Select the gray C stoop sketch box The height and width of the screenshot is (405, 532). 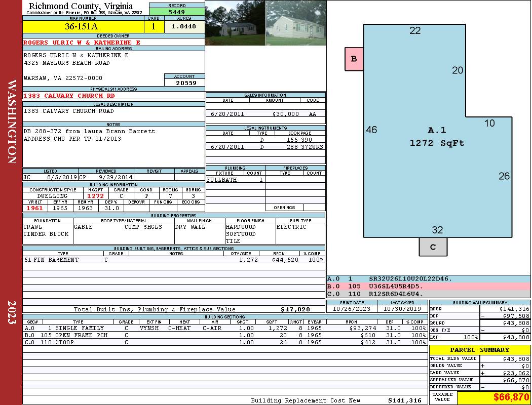pos(433,247)
